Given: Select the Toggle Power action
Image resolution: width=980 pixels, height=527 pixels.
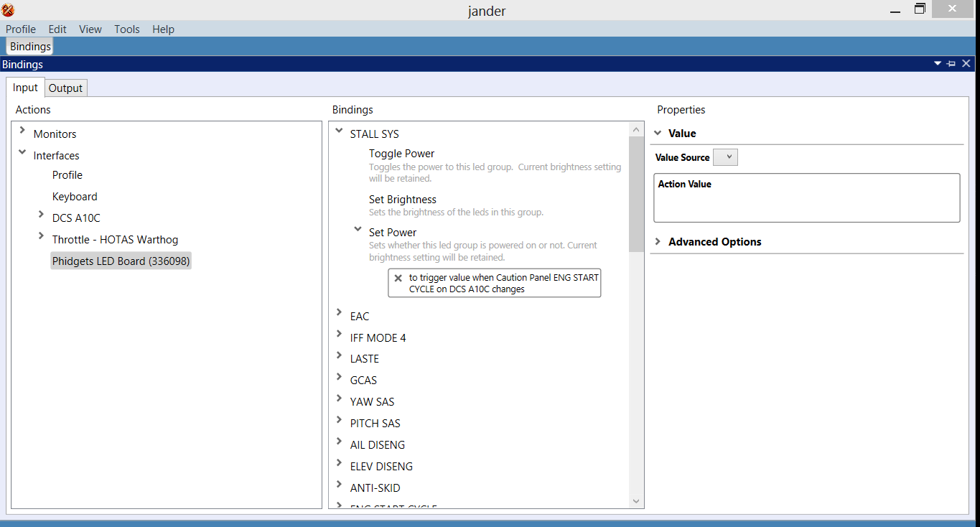Looking at the screenshot, I should click(401, 154).
